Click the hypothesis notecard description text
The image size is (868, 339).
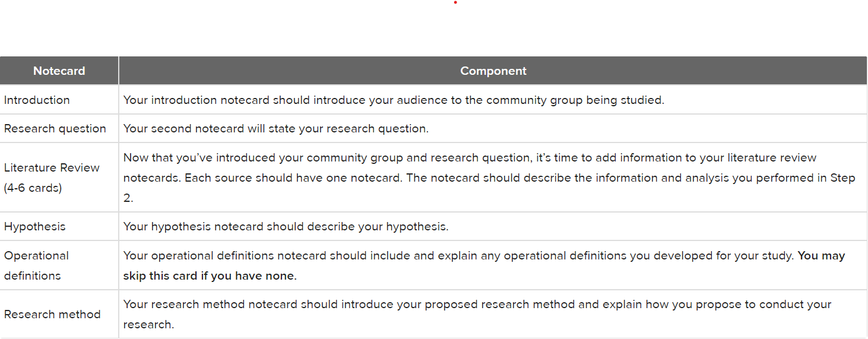pos(286,226)
